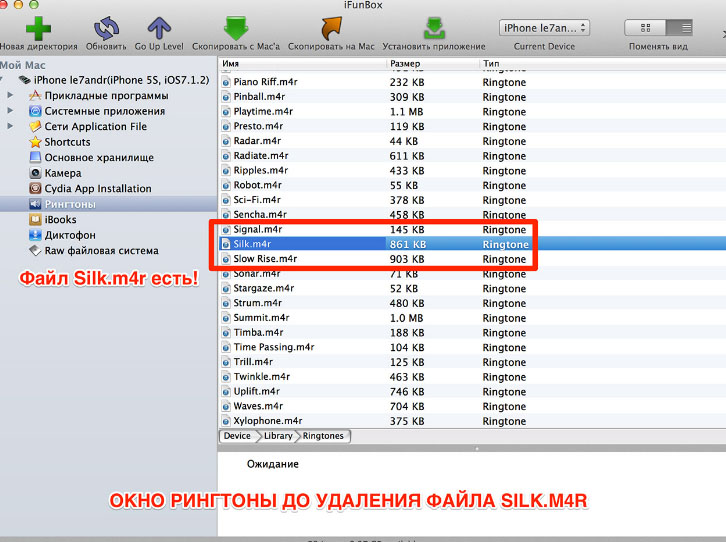
Task: Click the Go Up Level arrow icon
Action: tap(158, 27)
